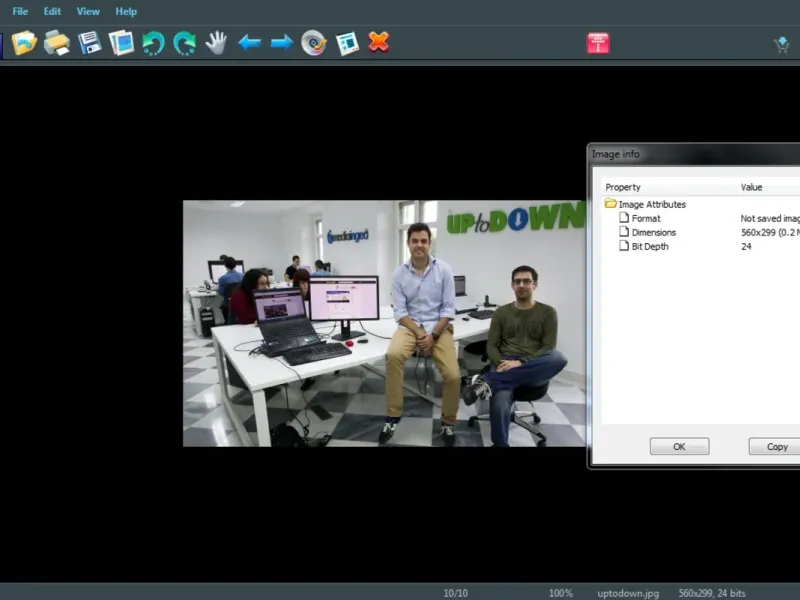The width and height of the screenshot is (800, 600).
Task: Click the Print icon in toolbar
Action: coord(57,43)
